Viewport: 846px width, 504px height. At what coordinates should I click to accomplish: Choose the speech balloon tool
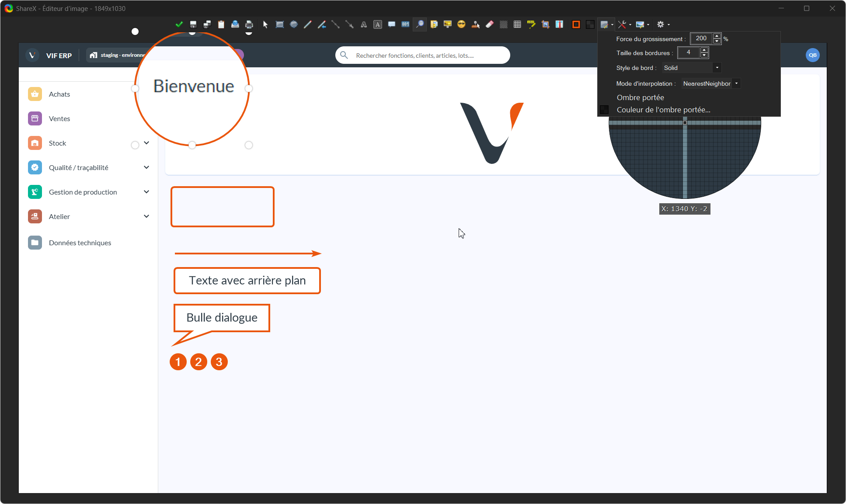392,24
